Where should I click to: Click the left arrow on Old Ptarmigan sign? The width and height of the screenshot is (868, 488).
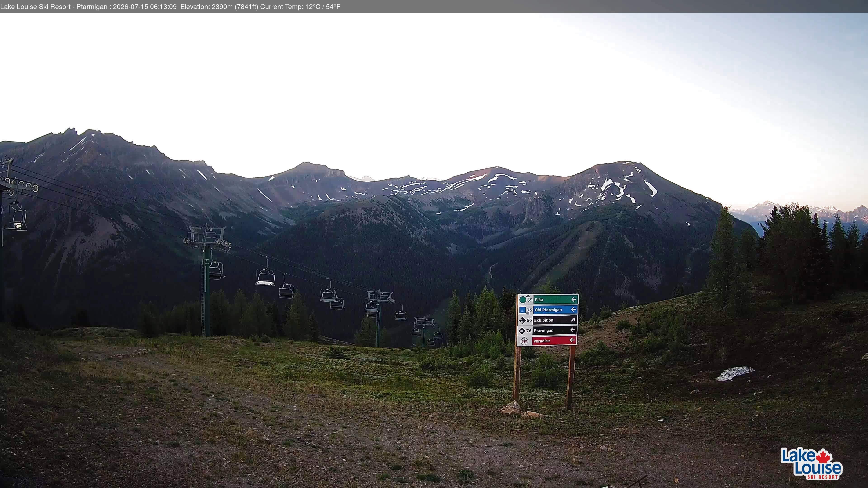[x=573, y=309]
